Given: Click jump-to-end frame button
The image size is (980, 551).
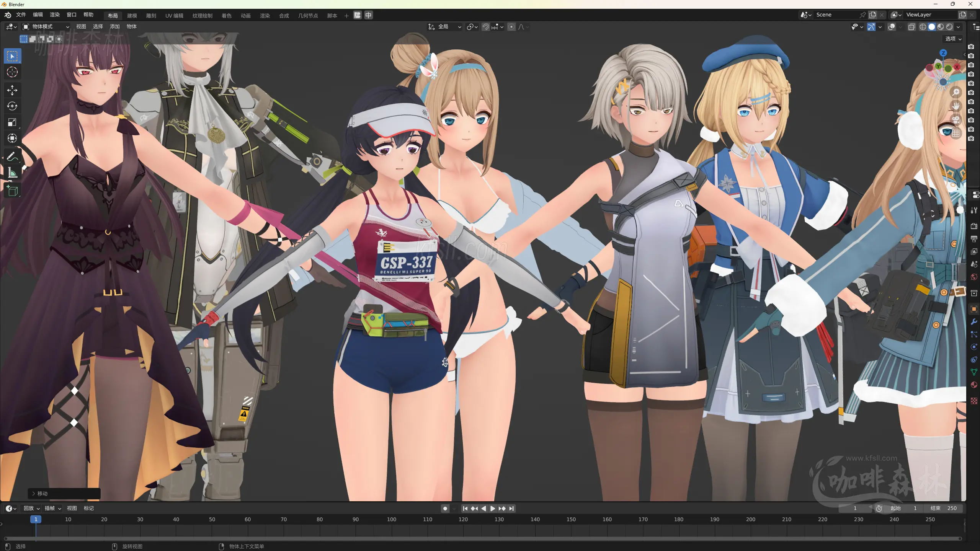Looking at the screenshot, I should coord(512,509).
